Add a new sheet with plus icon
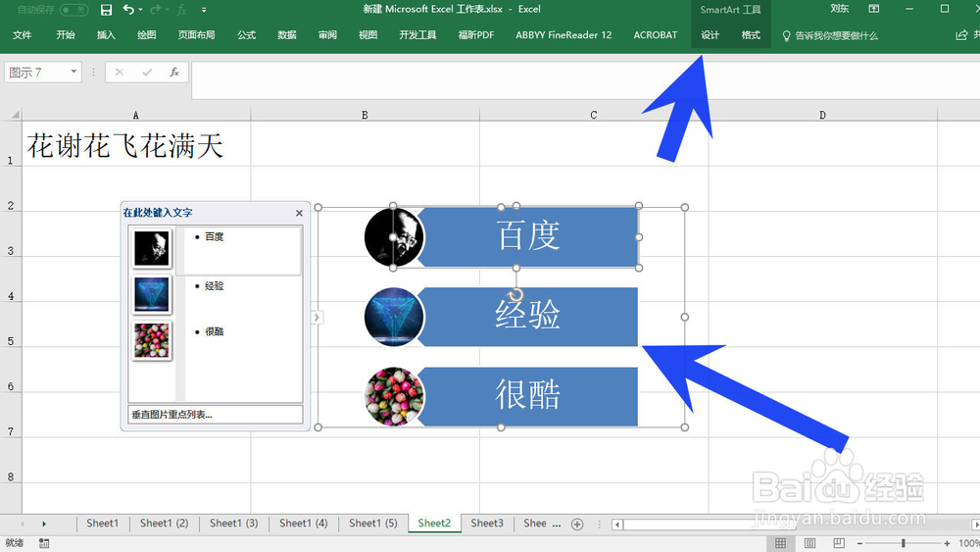The image size is (980, 552). pos(577,524)
